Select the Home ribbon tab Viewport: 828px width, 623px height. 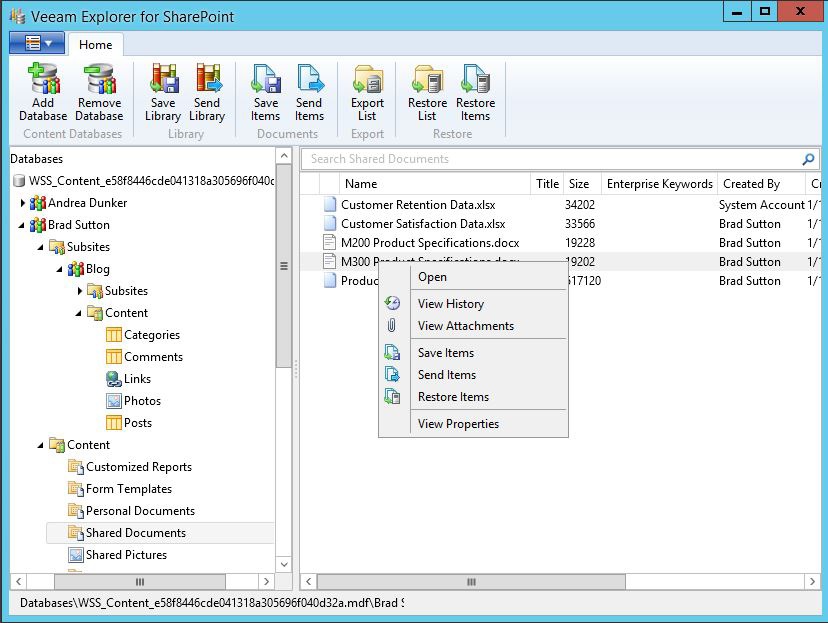96,44
